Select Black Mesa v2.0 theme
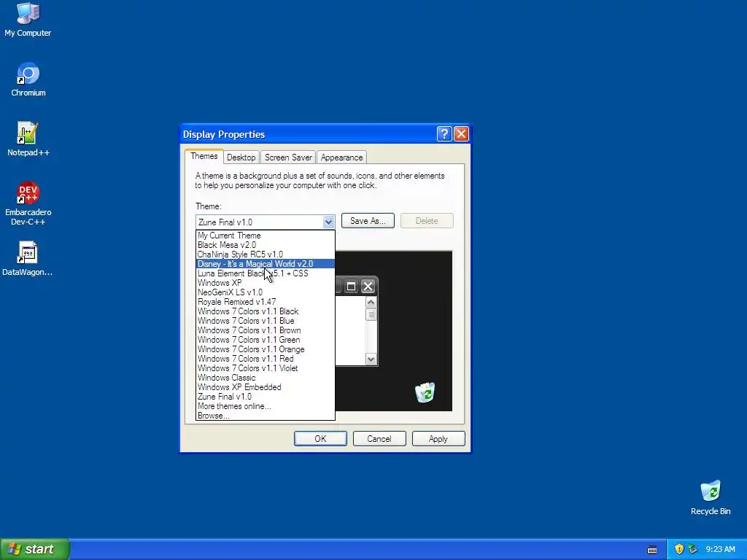747x560 pixels. [x=266, y=245]
